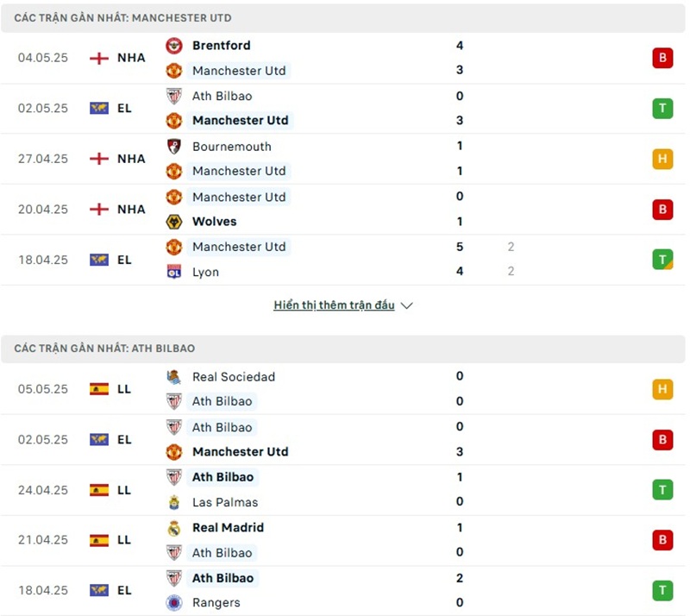Click green T badge for Lyon match
The image size is (690, 616).
click(x=662, y=260)
